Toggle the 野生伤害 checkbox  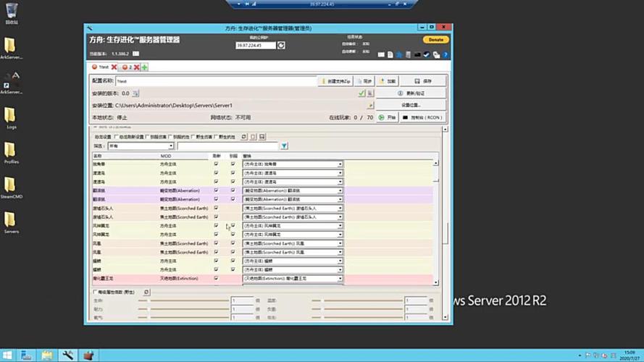(x=193, y=137)
